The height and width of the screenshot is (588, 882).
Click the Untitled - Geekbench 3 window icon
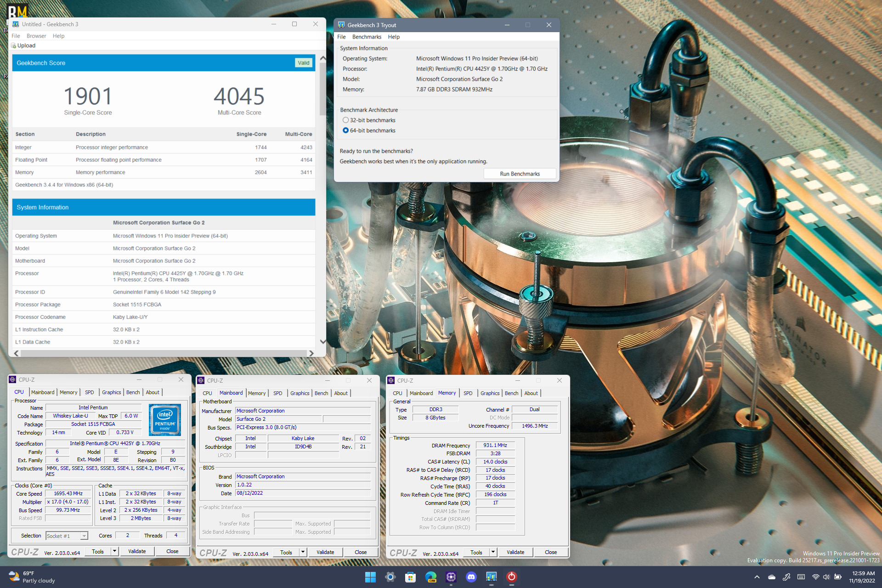pyautogui.click(x=16, y=24)
